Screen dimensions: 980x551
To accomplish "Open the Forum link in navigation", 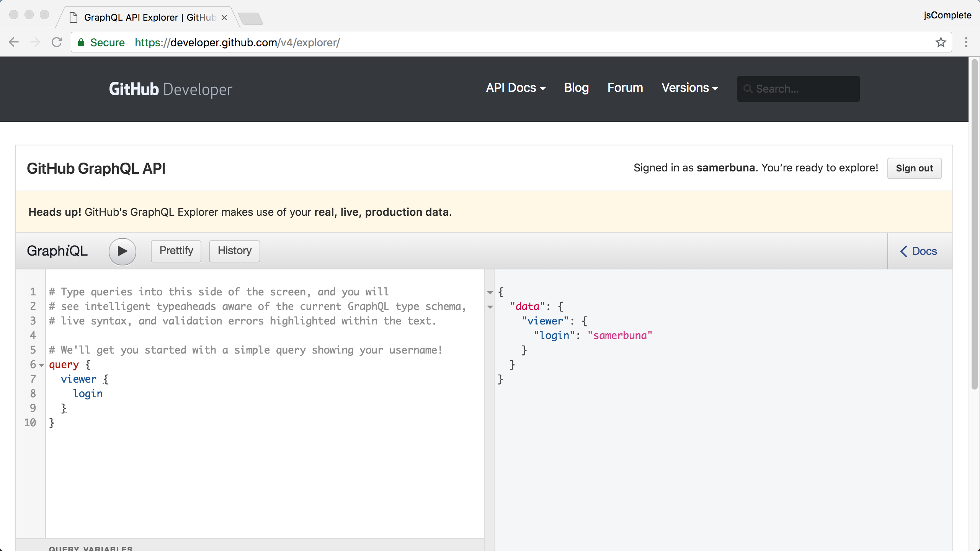I will pyautogui.click(x=625, y=88).
